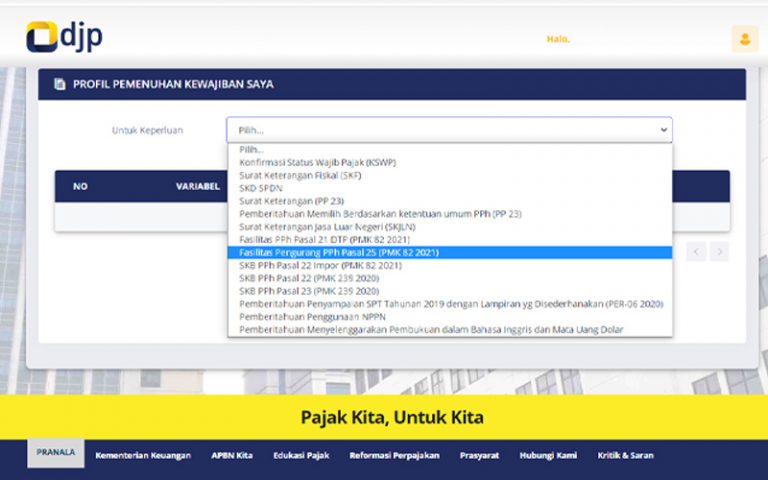
Task: Visit the APBN Kita footer link
Action: click(x=232, y=455)
